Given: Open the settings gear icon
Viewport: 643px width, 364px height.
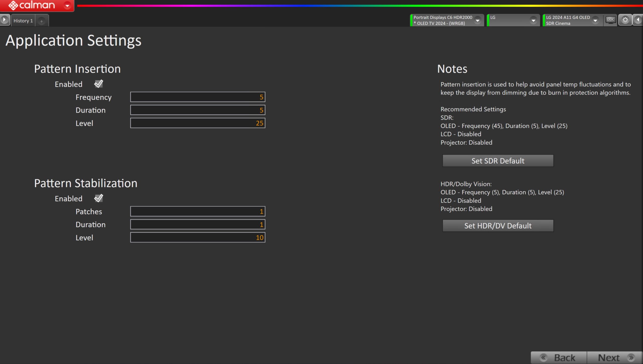Looking at the screenshot, I should [x=625, y=20].
